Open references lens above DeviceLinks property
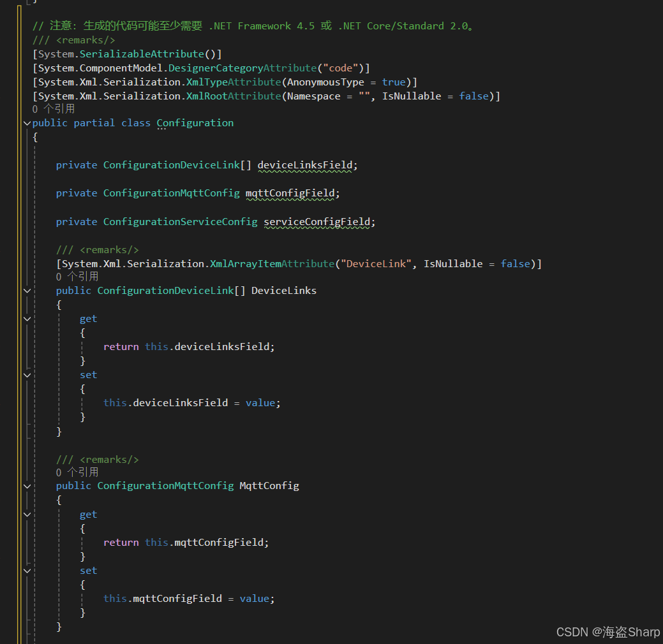The height and width of the screenshot is (644, 663). click(77, 277)
